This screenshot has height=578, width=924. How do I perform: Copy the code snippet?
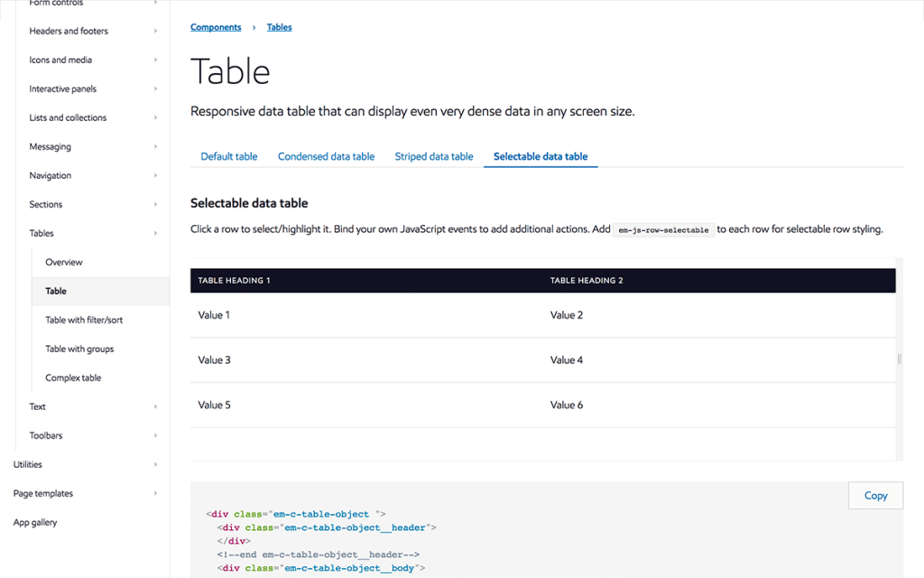coord(875,496)
